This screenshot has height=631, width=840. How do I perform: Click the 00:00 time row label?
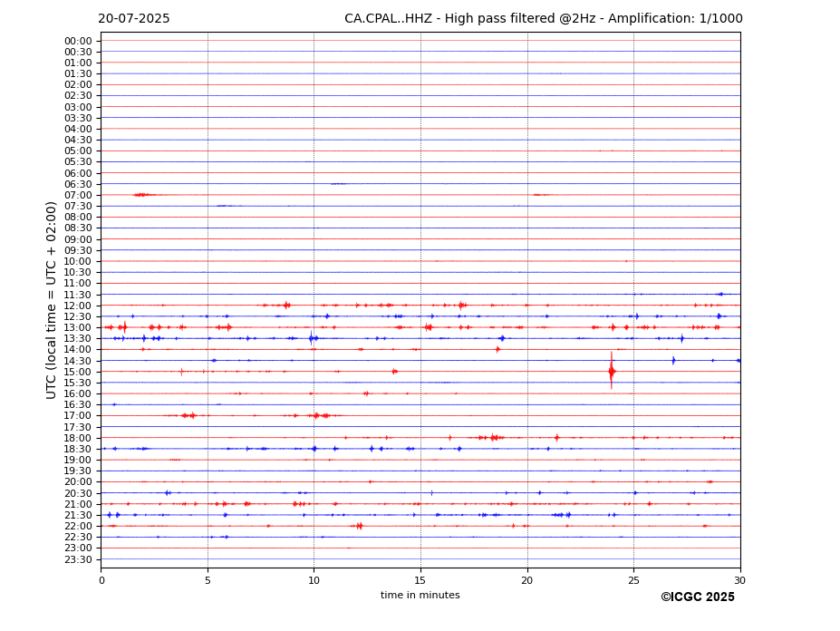click(78, 42)
